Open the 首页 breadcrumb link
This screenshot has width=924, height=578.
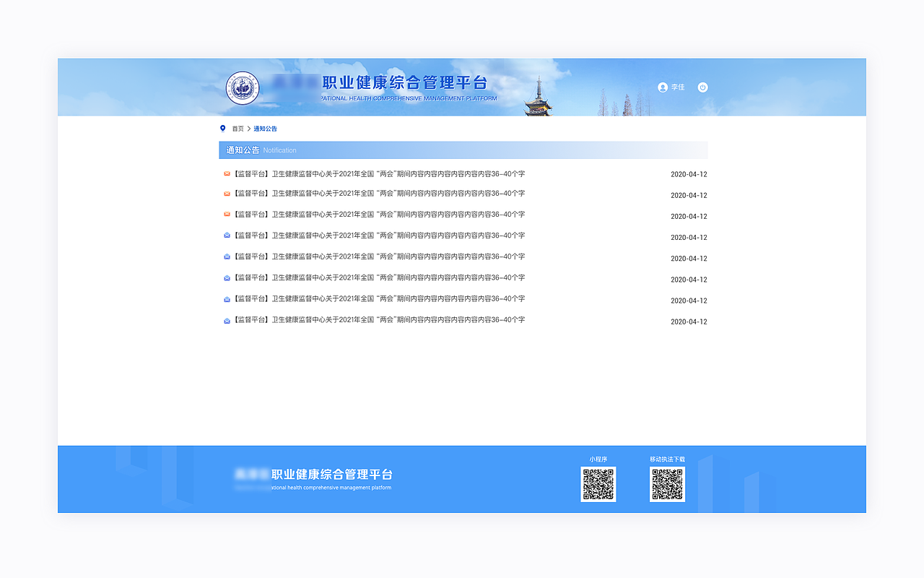237,128
